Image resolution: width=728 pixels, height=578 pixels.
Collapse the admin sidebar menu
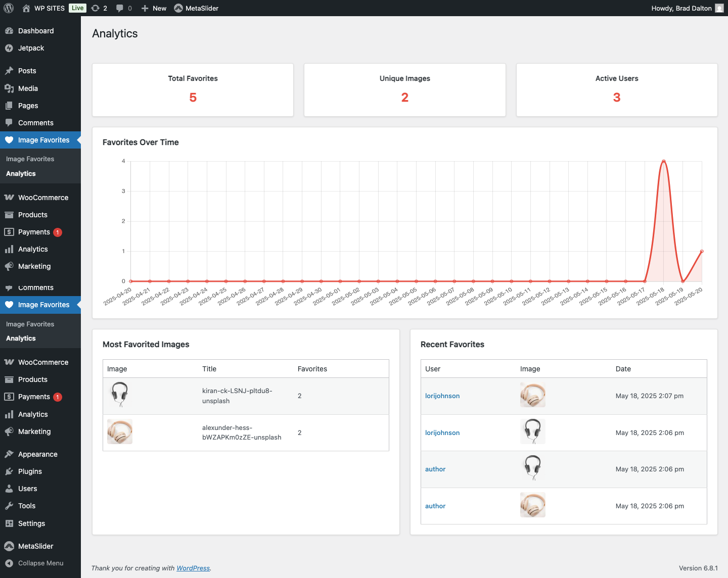point(34,563)
